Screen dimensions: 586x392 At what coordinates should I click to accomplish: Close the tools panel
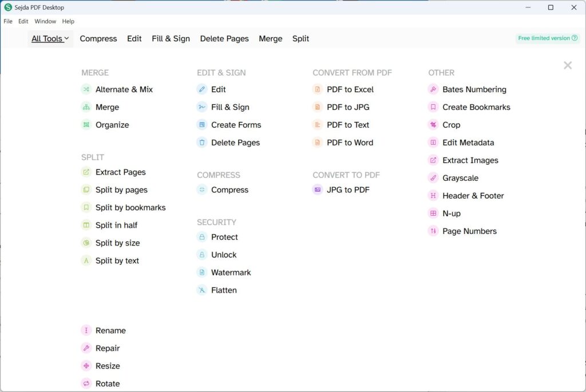[x=567, y=65]
